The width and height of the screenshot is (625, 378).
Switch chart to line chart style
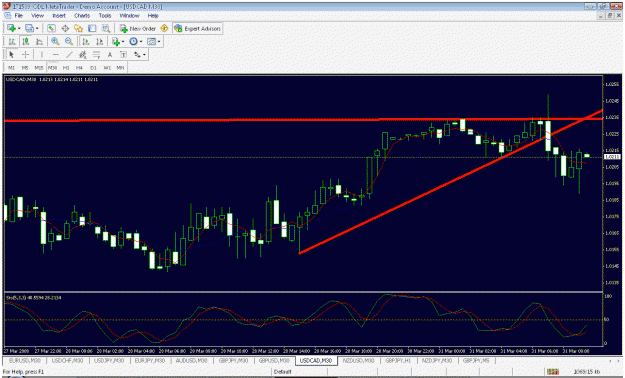(x=39, y=41)
